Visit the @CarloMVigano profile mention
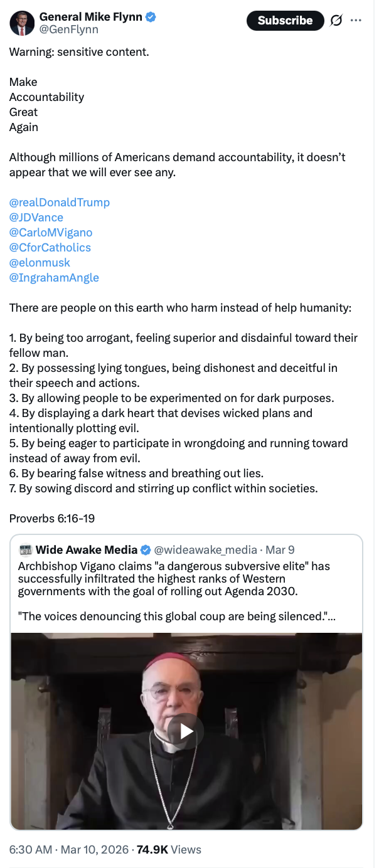Screen dimensions: 379x868 pyautogui.click(x=51, y=232)
